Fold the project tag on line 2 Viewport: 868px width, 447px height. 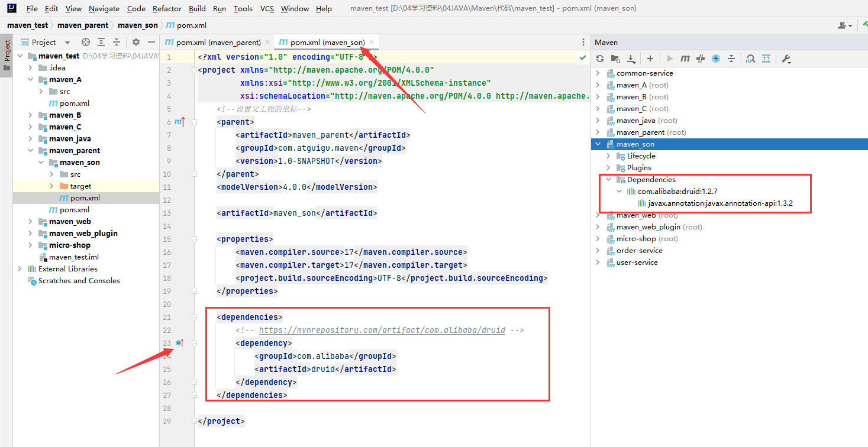click(194, 70)
